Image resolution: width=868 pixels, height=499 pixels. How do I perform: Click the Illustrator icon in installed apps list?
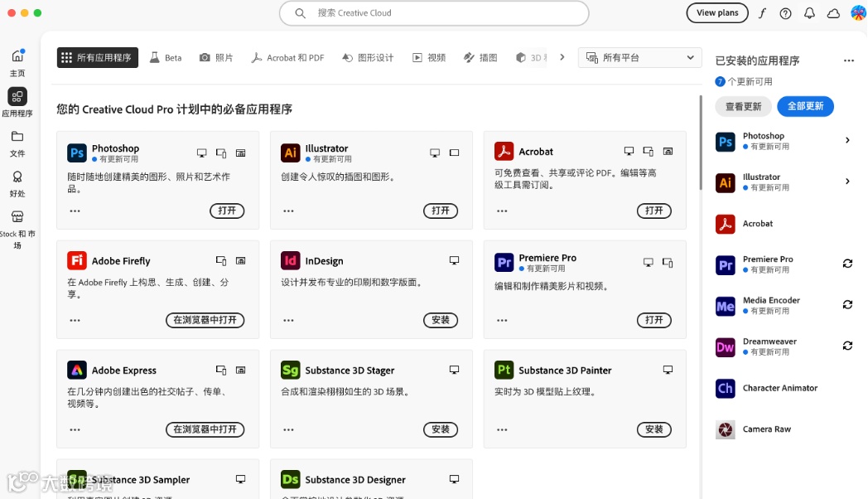point(726,182)
